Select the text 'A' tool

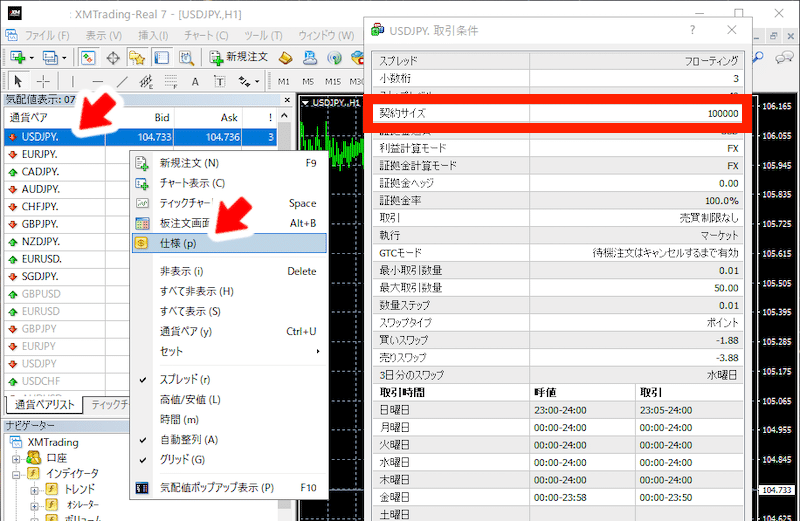click(195, 82)
